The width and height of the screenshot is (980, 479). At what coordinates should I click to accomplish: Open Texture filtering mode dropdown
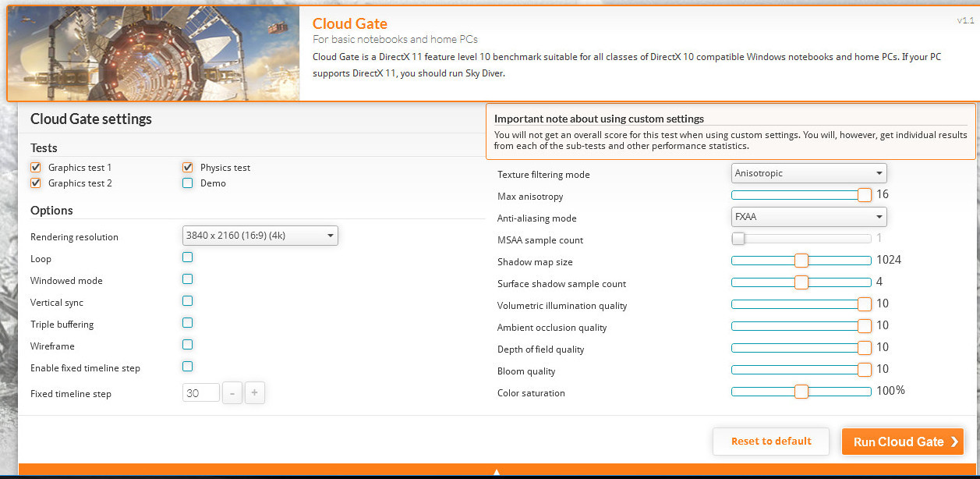[809, 173]
